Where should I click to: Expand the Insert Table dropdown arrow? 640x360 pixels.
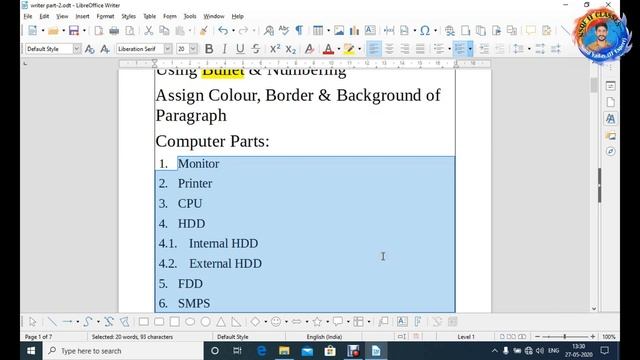click(328, 31)
